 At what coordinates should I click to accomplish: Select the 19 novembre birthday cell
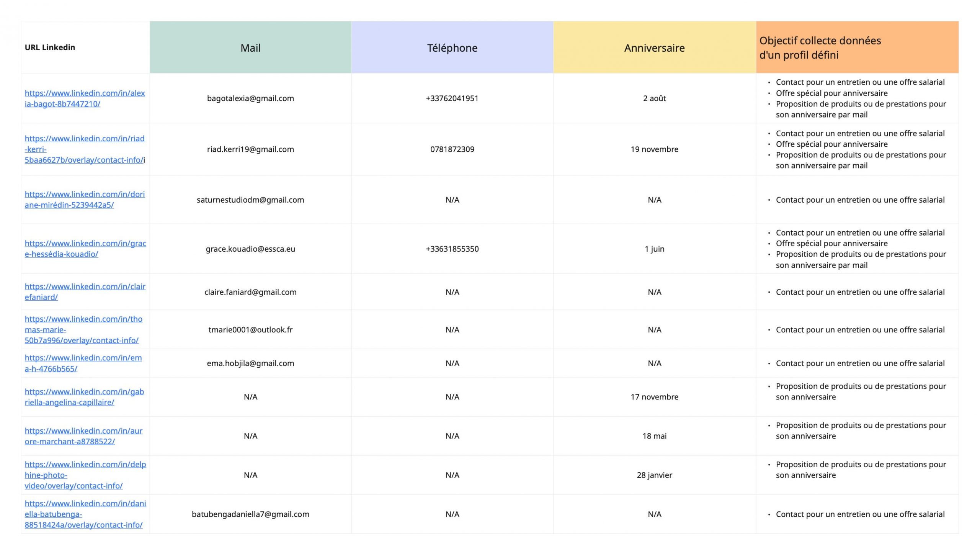pos(654,149)
